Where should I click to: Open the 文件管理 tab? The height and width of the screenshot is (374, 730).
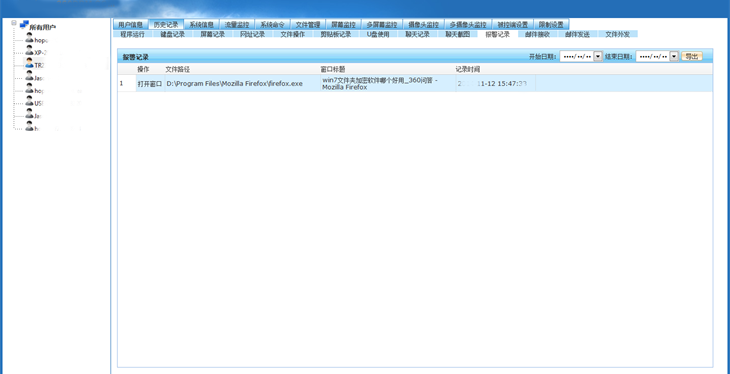click(x=308, y=25)
